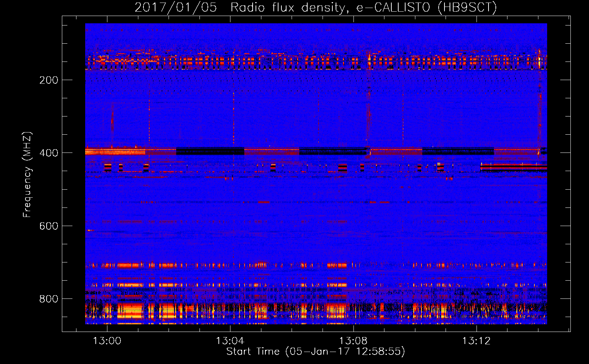The width and height of the screenshot is (589, 364).
Task: Click the 13:08 time tick label
Action: [x=353, y=341]
